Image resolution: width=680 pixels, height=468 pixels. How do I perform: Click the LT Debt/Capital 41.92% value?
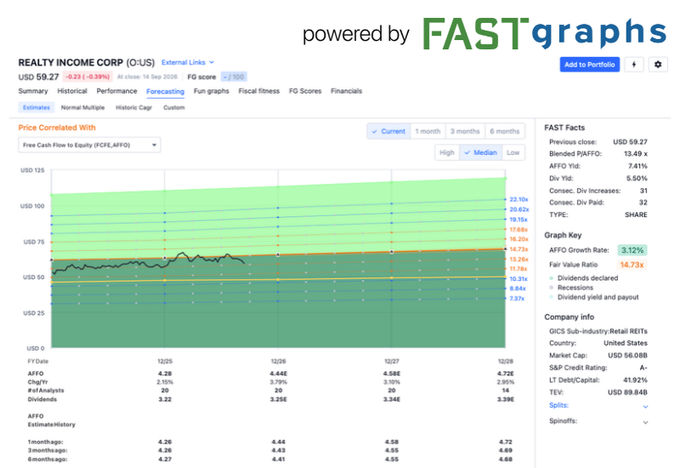(635, 380)
